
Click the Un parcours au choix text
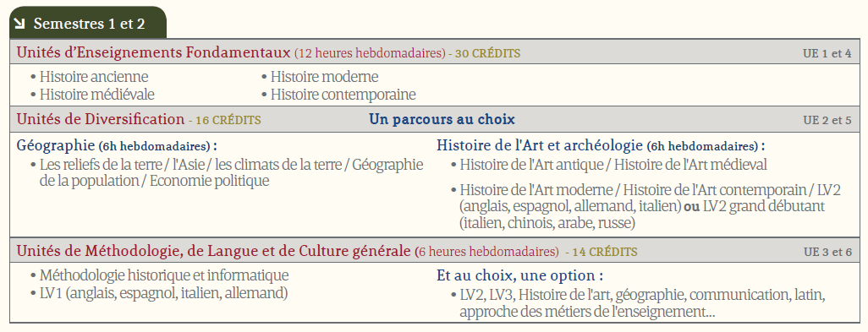coord(442,119)
